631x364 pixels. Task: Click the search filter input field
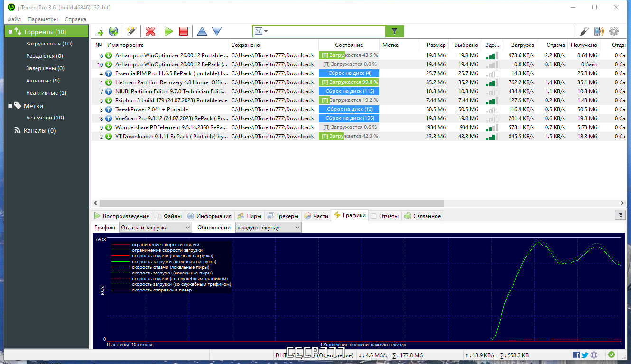click(x=325, y=31)
